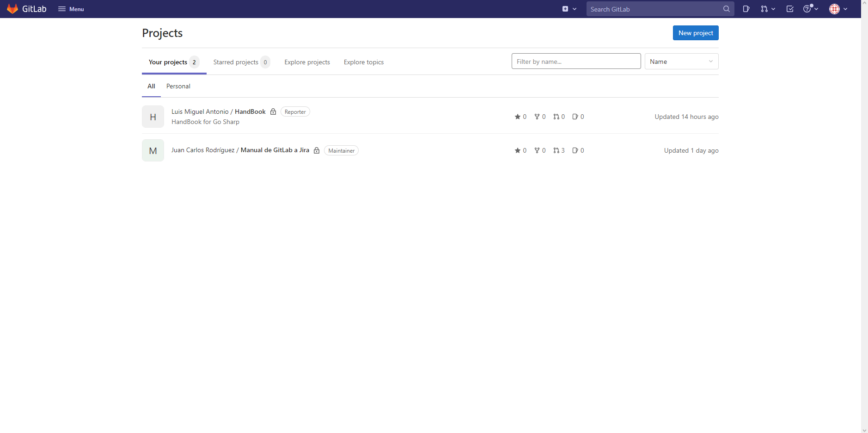Open the hamburger Menu

(x=71, y=9)
